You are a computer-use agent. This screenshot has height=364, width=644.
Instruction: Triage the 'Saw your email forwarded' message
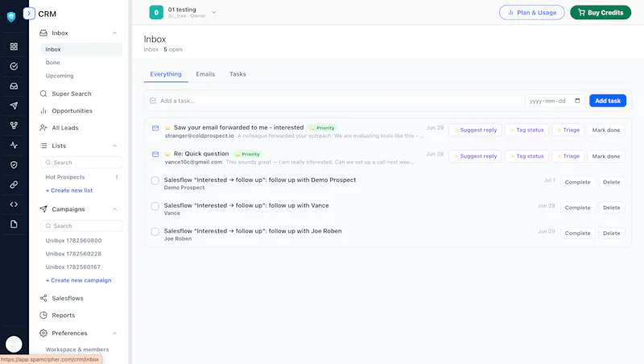(x=568, y=130)
